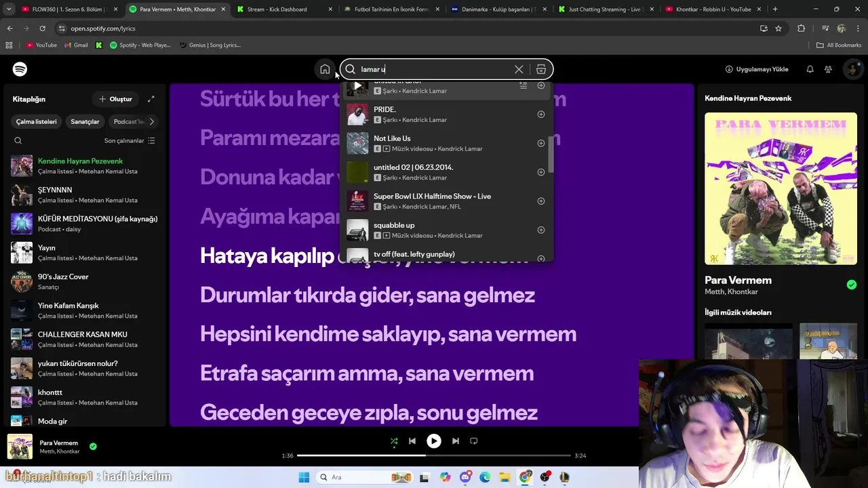Viewport: 868px width, 488px height.
Task: Skip to previous track
Action: pyautogui.click(x=412, y=441)
